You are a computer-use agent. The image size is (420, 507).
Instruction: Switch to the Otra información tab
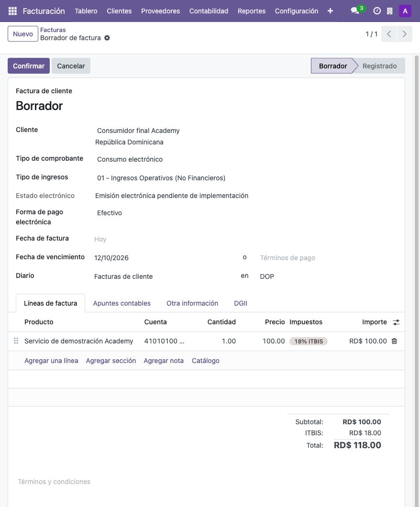click(x=192, y=303)
